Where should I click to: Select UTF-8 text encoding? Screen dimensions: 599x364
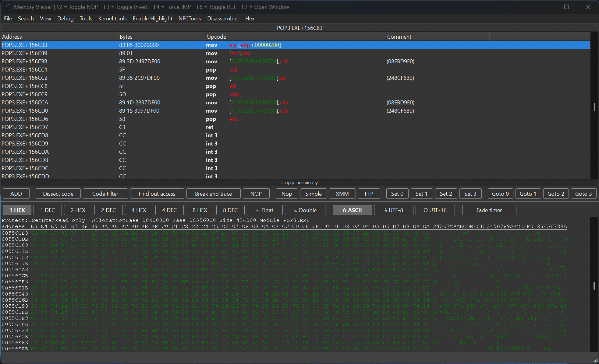click(x=394, y=210)
